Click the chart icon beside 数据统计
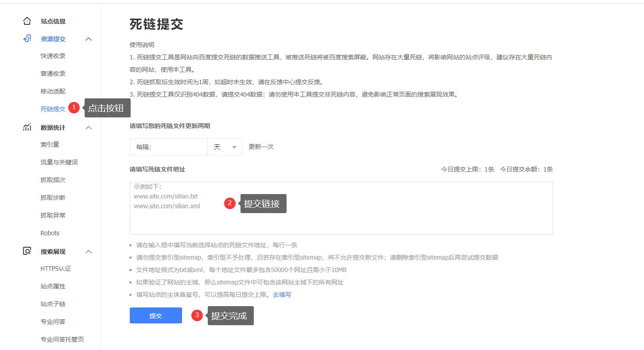Image resolution: width=644 pixels, height=350 pixels. [x=27, y=128]
